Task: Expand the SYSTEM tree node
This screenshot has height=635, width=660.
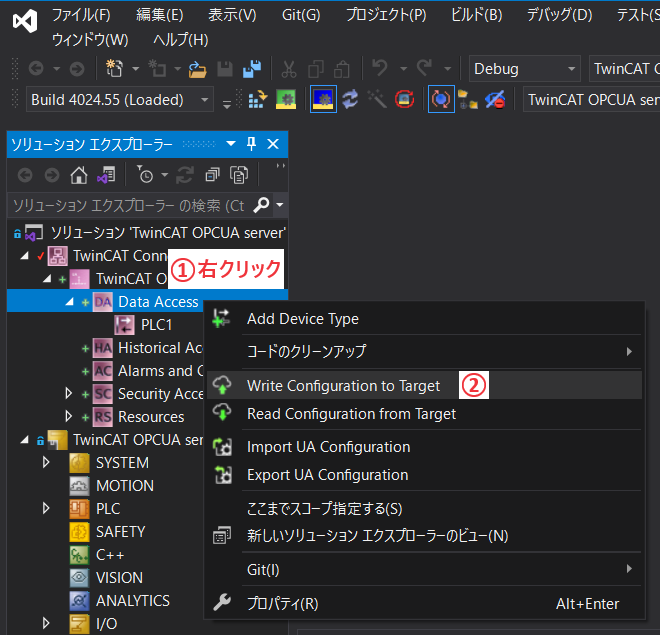Action: coord(46,462)
